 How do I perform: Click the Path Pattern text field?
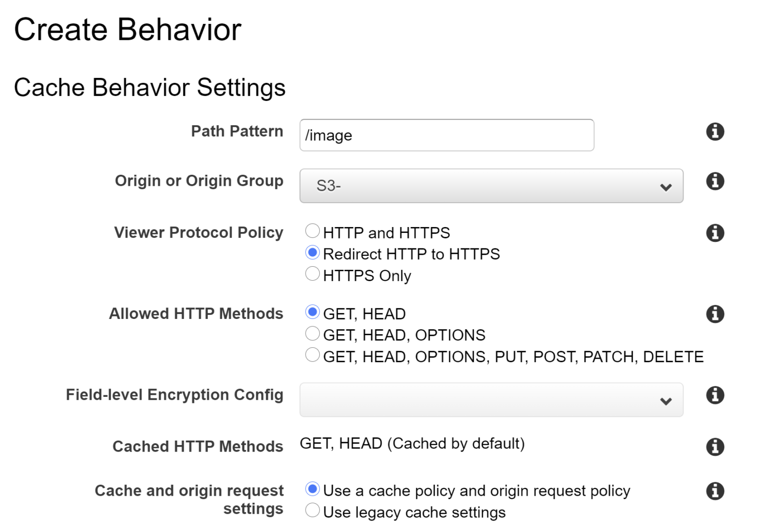pos(446,135)
